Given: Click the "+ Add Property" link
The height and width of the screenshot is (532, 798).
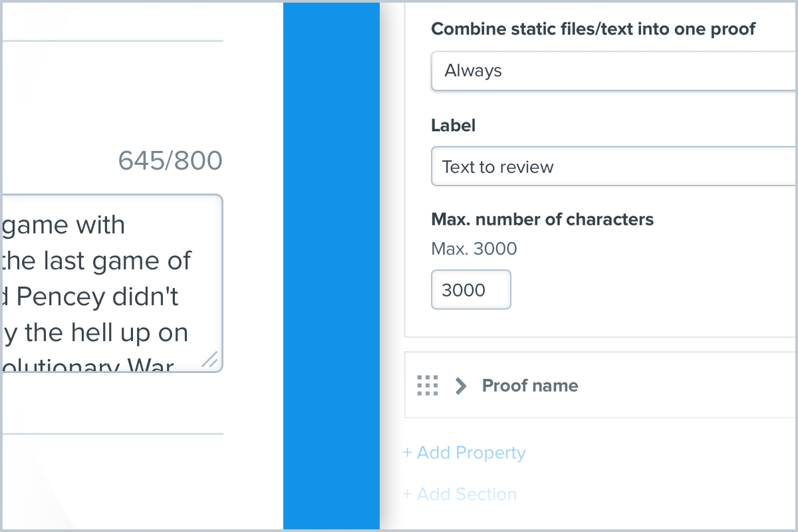Looking at the screenshot, I should point(464,453).
